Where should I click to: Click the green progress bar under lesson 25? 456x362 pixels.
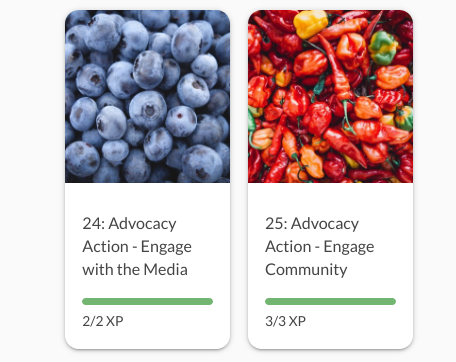[330, 301]
